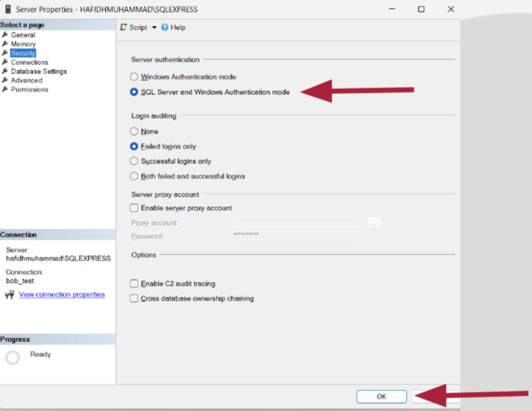Screen dimensions: 532x411
Task: Enable C2 audit tracing
Action: pos(134,284)
